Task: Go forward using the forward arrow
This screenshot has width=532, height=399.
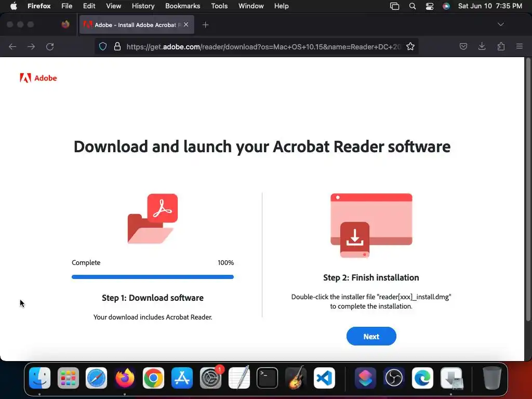Action: (31, 46)
